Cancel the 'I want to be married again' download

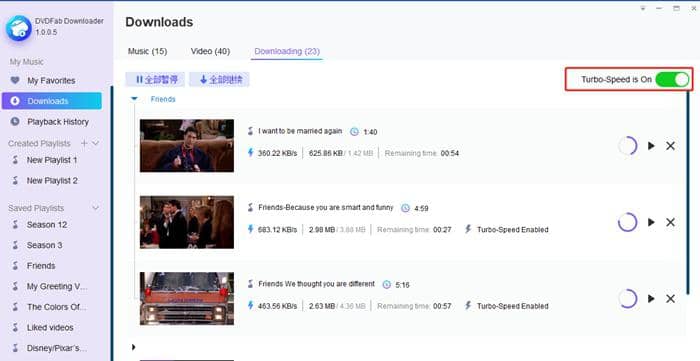[670, 146]
